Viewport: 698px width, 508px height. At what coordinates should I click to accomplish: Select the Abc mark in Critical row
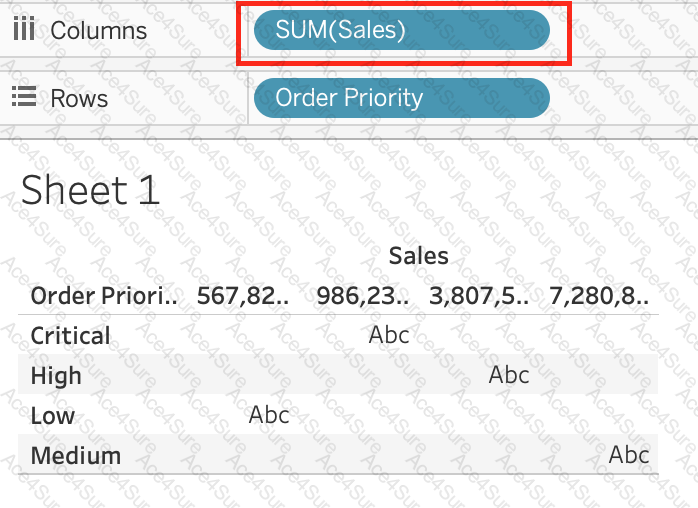(389, 335)
